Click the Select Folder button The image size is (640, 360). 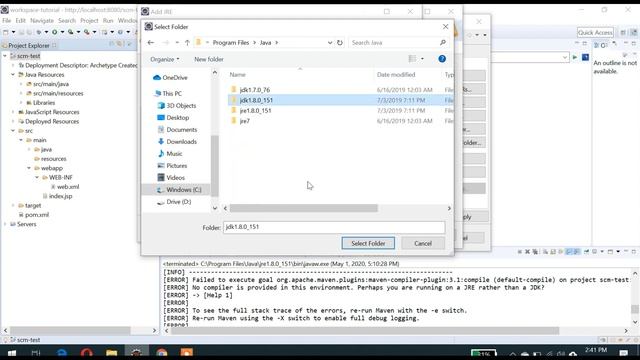pyautogui.click(x=368, y=243)
